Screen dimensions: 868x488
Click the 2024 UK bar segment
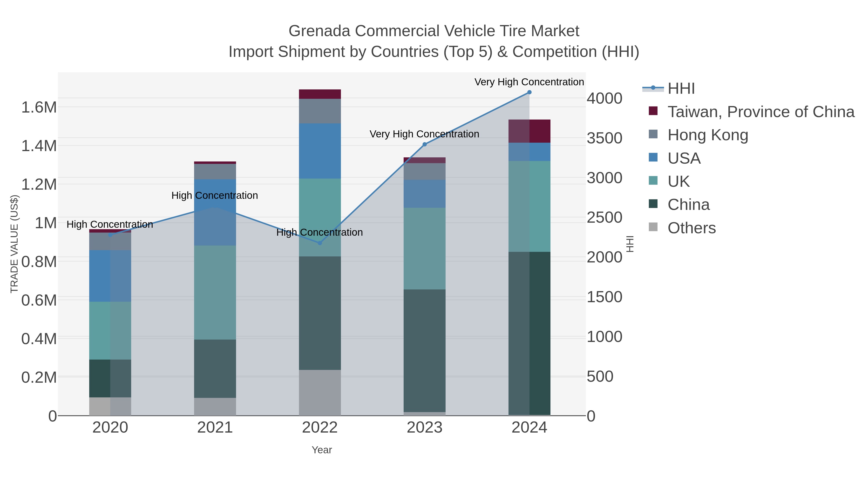529,207
